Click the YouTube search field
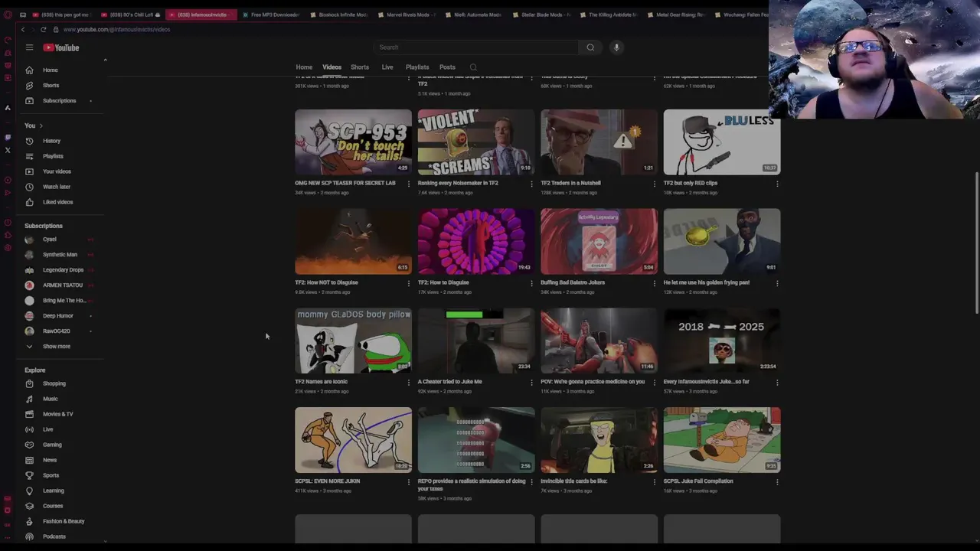The image size is (980, 551). coord(476,47)
